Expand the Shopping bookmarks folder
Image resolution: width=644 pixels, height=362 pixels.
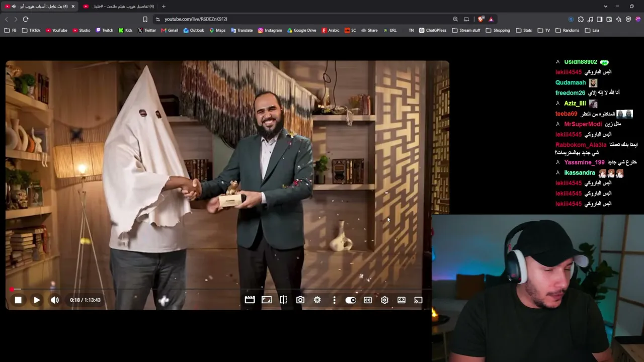click(498, 30)
